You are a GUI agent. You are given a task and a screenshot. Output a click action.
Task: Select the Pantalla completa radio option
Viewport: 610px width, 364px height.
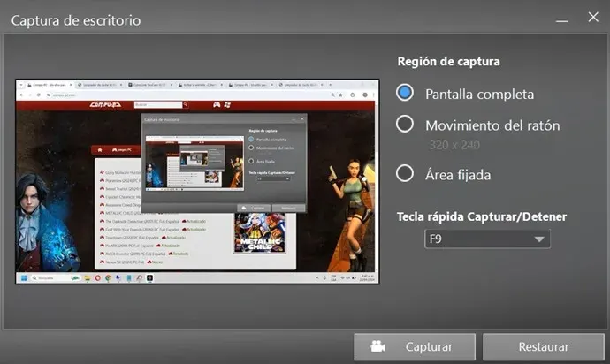[405, 93]
